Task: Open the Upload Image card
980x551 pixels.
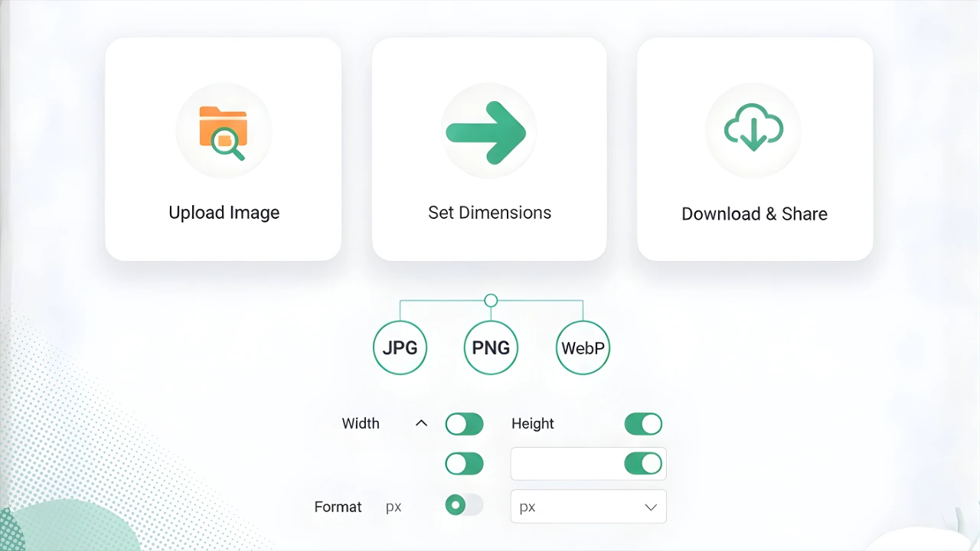Action: pyautogui.click(x=224, y=149)
